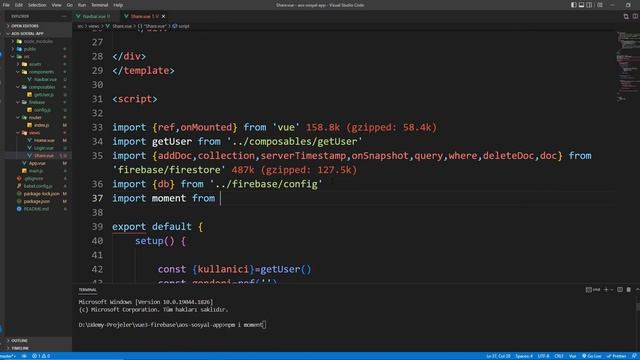The width and height of the screenshot is (640, 360).
Task: Collapse the src folder
Action: tap(27, 56)
